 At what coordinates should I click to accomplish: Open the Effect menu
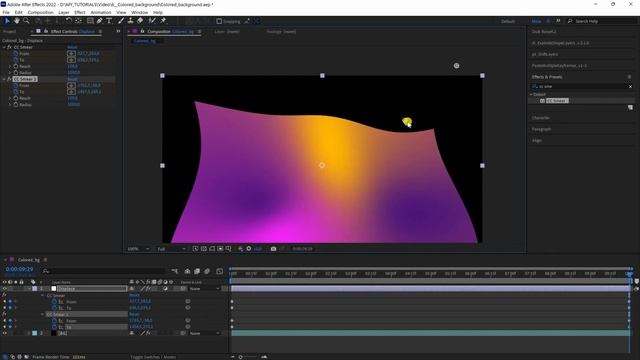[x=80, y=13]
